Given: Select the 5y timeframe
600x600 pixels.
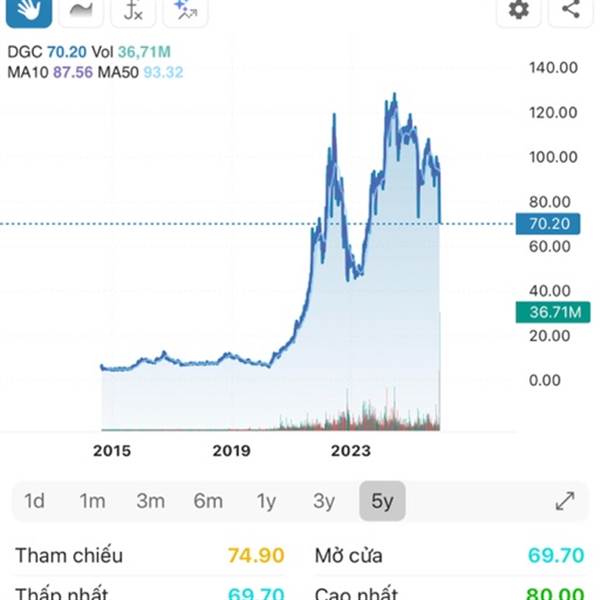Looking at the screenshot, I should (382, 501).
